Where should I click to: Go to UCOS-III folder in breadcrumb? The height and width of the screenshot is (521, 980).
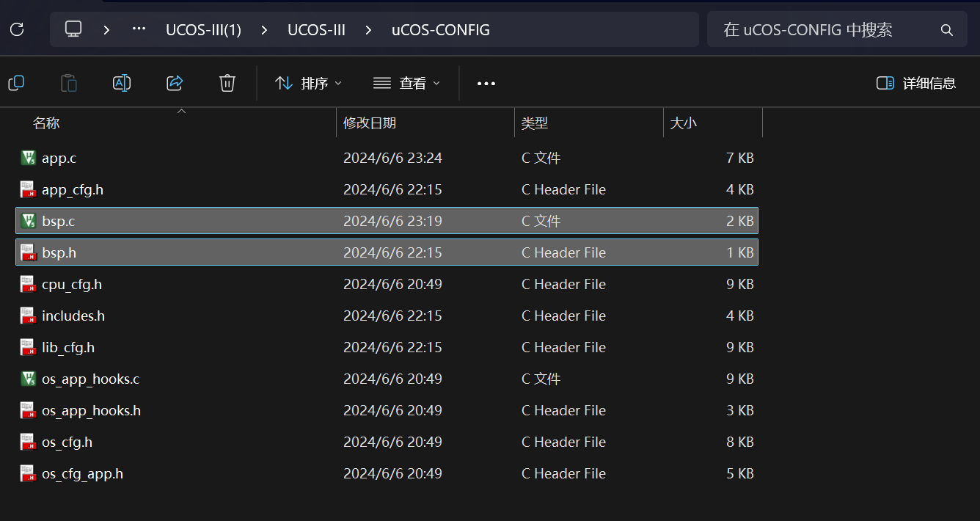pos(317,30)
